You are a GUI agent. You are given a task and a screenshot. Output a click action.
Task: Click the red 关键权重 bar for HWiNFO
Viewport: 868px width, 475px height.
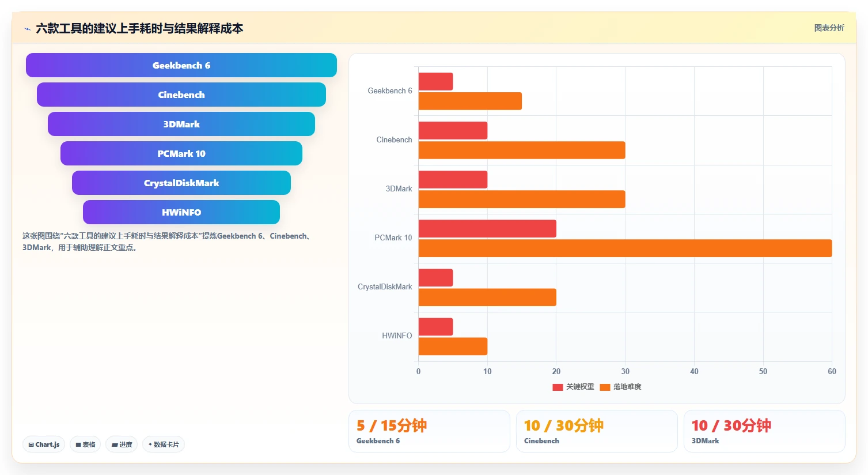435,326
